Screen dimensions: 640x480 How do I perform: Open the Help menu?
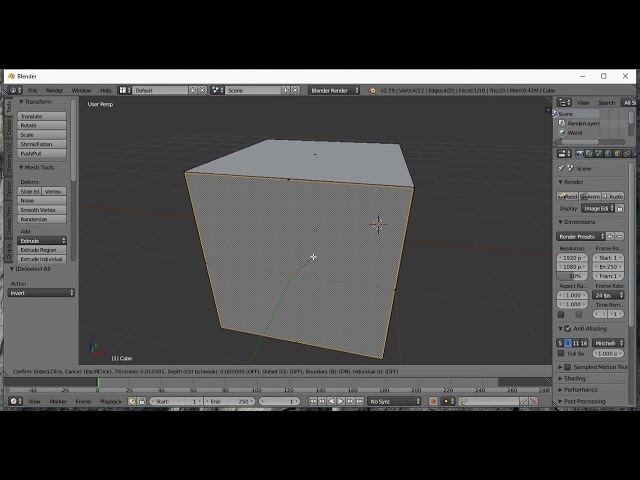point(106,90)
